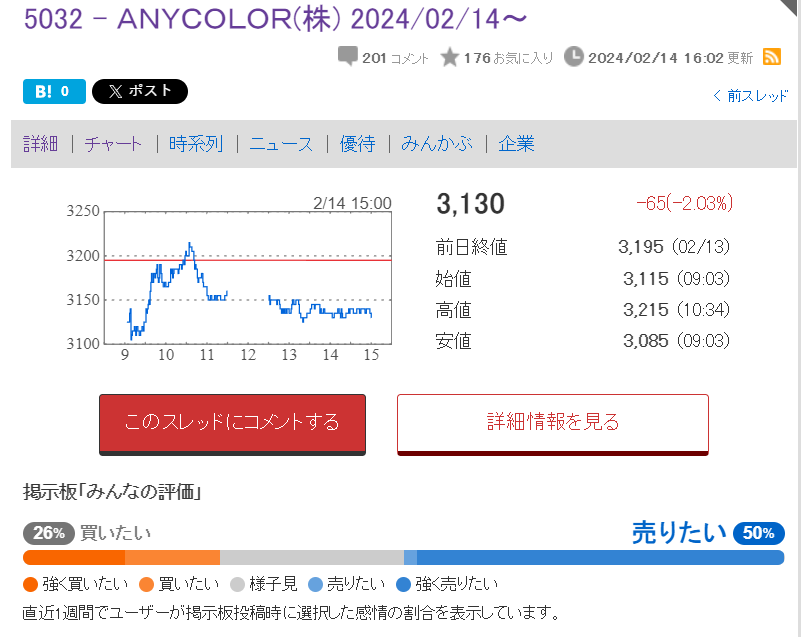
Task: Open the ニュース tab
Action: click(281, 144)
